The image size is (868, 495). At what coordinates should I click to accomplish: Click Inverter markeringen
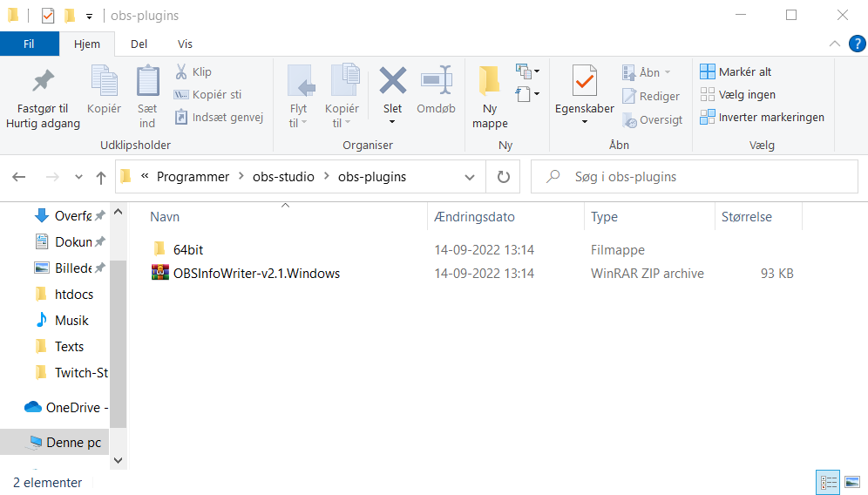click(x=763, y=118)
